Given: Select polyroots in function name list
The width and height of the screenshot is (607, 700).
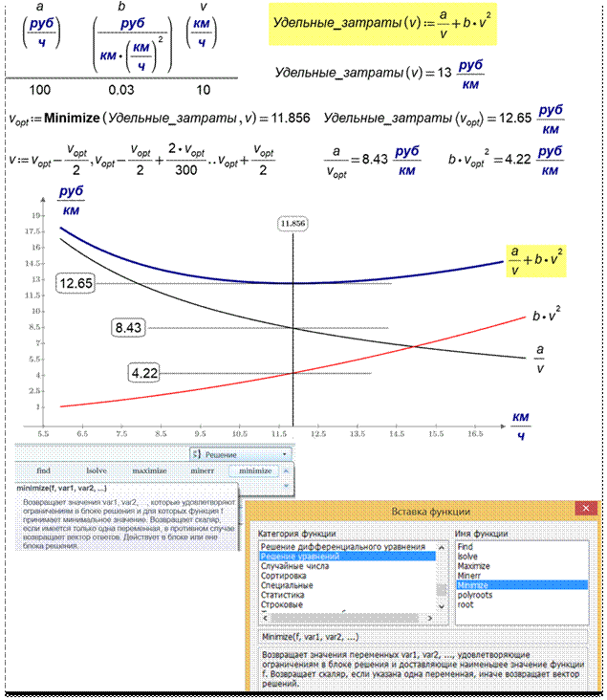Looking at the screenshot, I should point(474,595).
